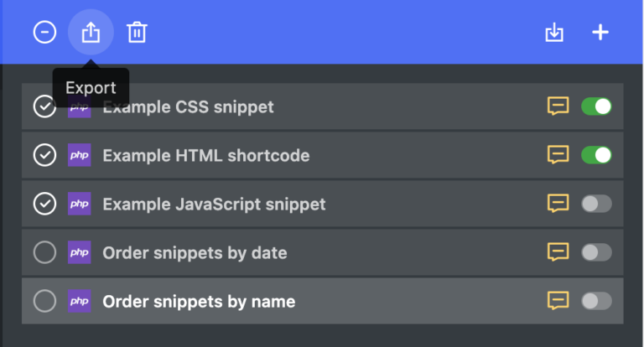Open the comment icon for Example JavaScript snippet
644x347 pixels.
(558, 204)
